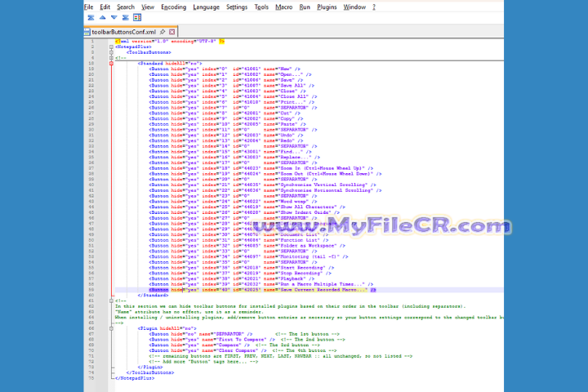Click the "Show Indent Guide" line
This screenshot has width=588, height=392.
coord(244,212)
